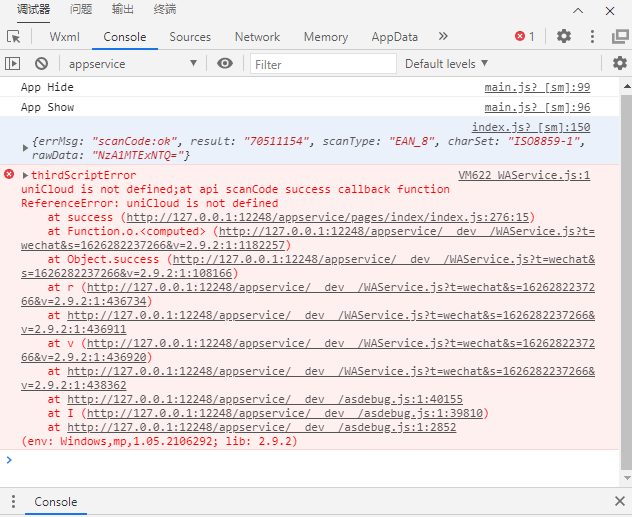The image size is (632, 517).
Task: Switch to the Network tab
Action: (257, 37)
